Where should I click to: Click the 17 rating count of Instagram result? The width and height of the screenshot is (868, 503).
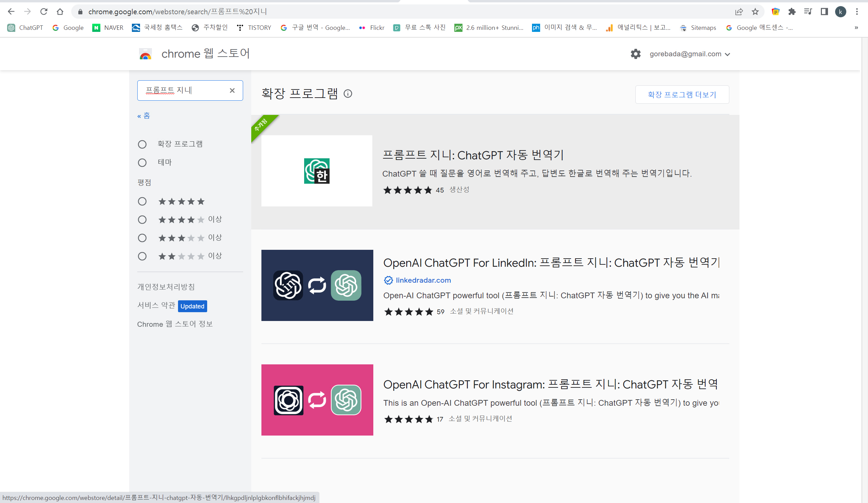tap(440, 419)
